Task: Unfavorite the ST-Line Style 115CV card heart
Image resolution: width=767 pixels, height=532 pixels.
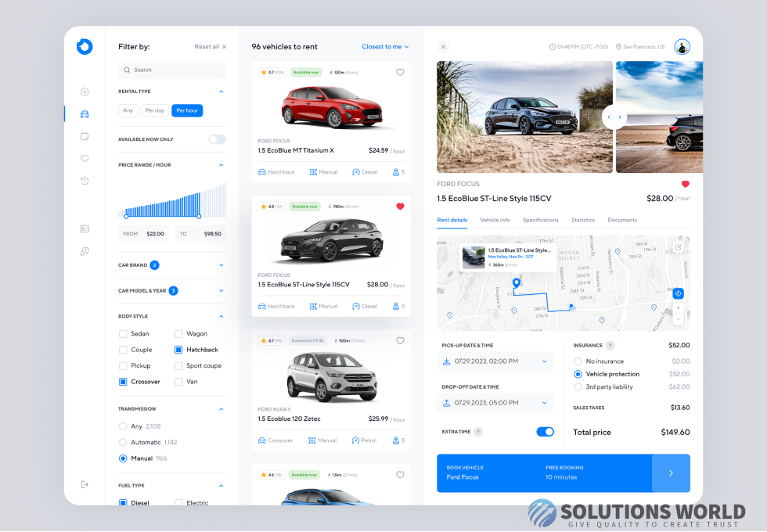Action: [400, 207]
